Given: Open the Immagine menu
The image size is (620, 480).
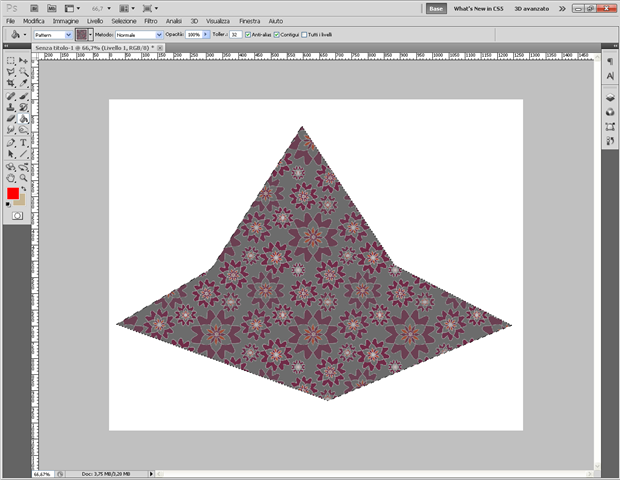Looking at the screenshot, I should tap(66, 20).
